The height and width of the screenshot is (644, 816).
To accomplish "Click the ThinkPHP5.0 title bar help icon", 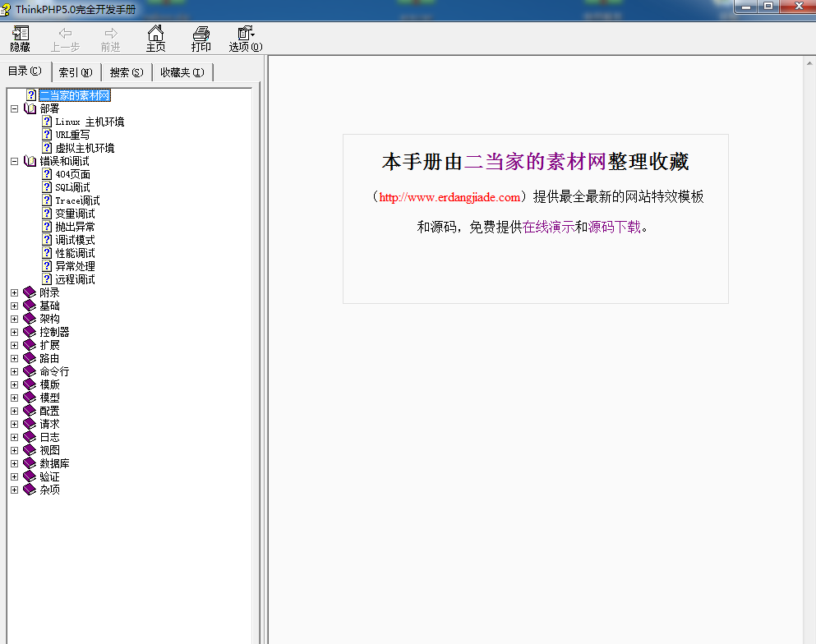I will click(6, 9).
